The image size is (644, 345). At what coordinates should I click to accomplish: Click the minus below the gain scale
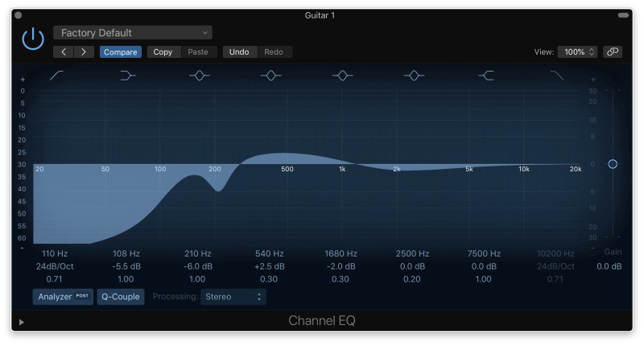(x=592, y=248)
